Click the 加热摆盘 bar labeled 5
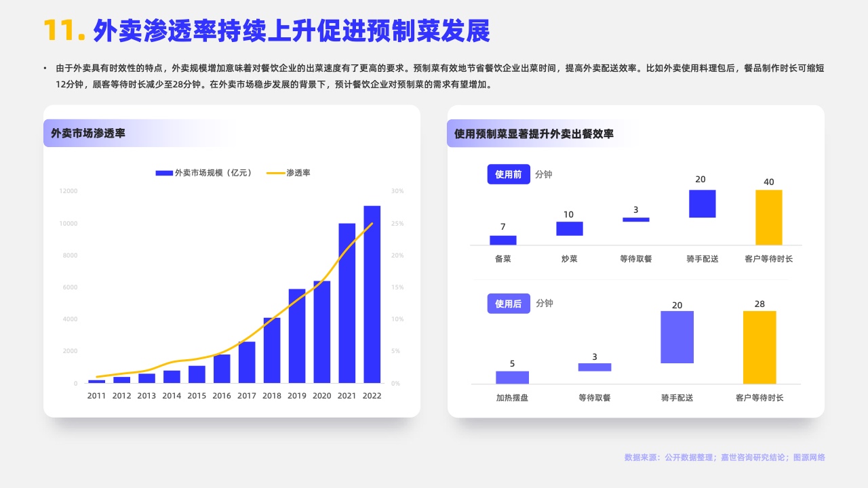This screenshot has width=868, height=488. [512, 377]
